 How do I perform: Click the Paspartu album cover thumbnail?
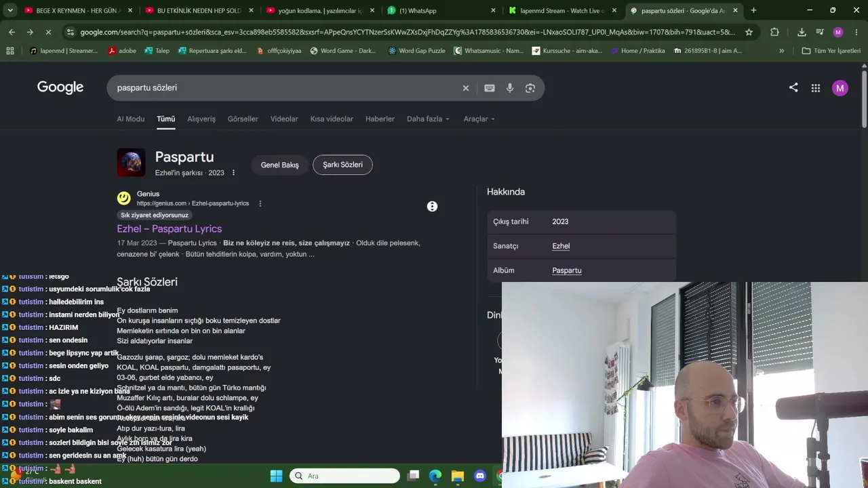click(x=131, y=163)
